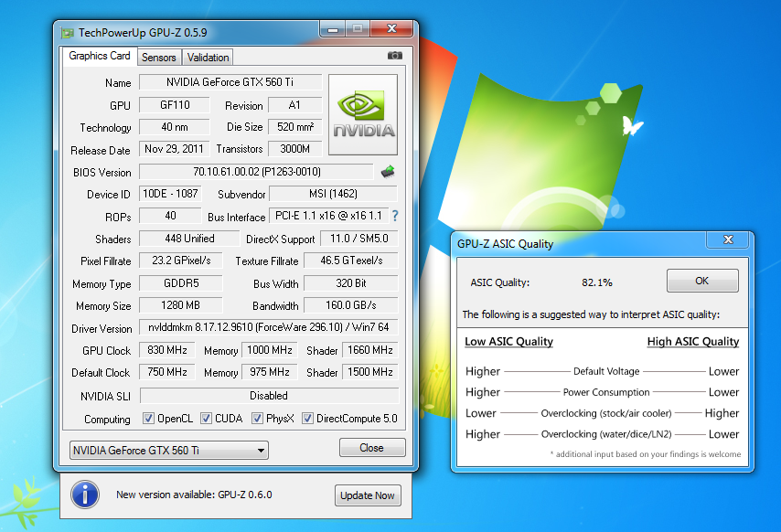Open Bus Interface help question mark
Screen dimensions: 781x532
click(x=395, y=216)
